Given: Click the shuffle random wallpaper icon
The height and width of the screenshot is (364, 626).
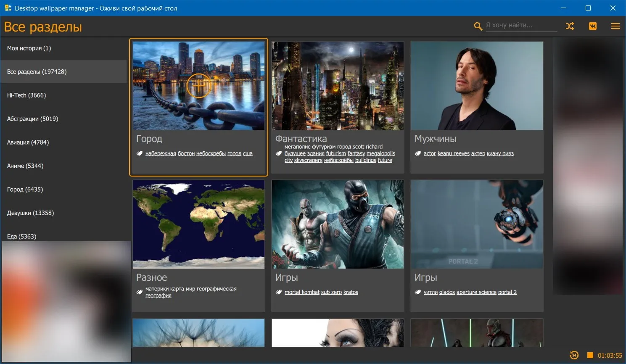Looking at the screenshot, I should [570, 26].
